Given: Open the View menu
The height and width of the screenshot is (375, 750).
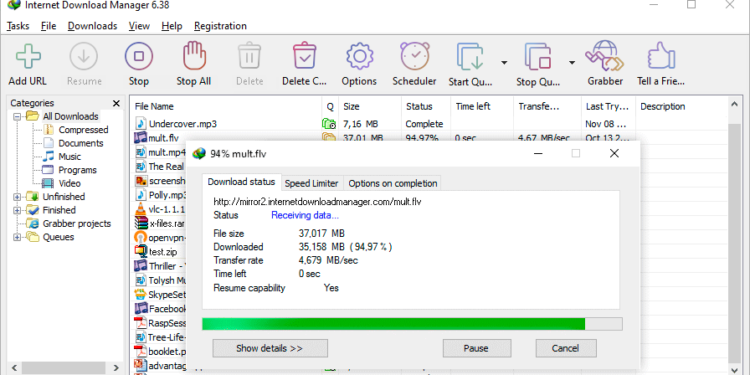Looking at the screenshot, I should [x=139, y=26].
